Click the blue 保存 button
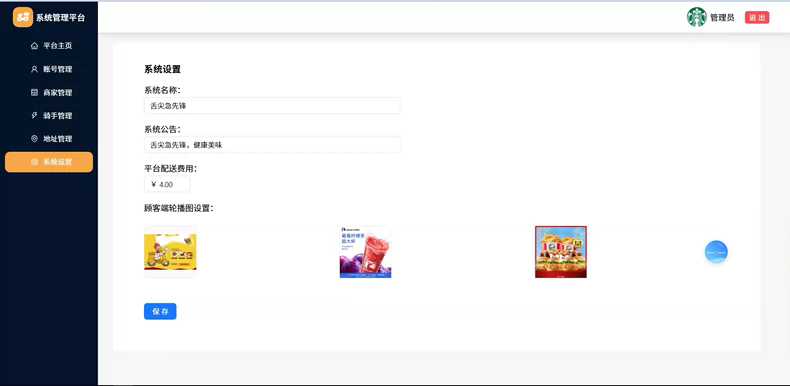 160,311
